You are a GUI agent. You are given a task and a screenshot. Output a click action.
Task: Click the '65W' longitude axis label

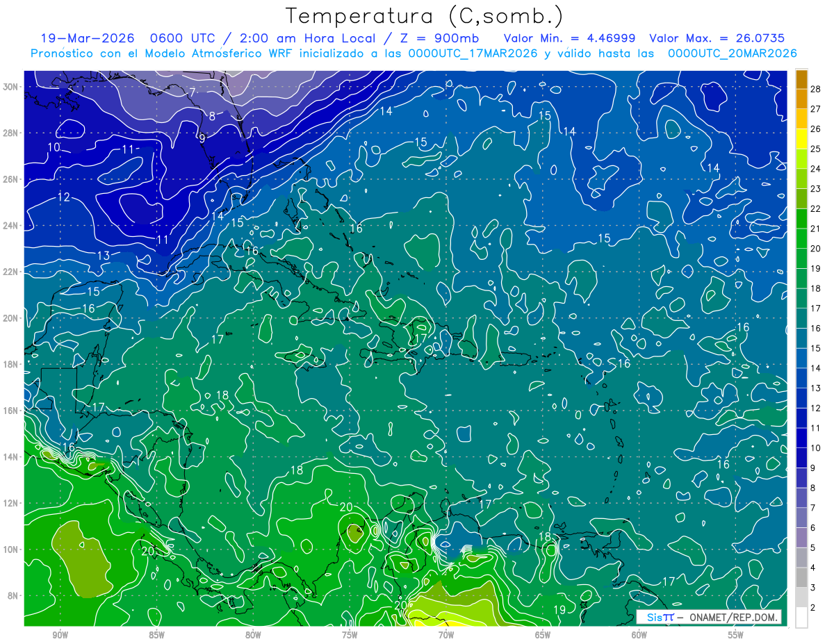pos(543,635)
